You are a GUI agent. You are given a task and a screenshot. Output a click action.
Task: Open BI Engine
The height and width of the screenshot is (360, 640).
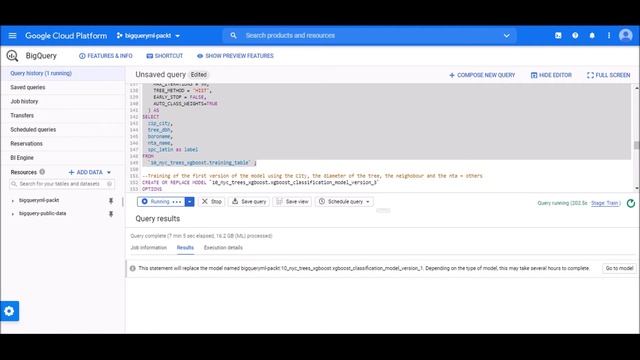click(x=63, y=158)
